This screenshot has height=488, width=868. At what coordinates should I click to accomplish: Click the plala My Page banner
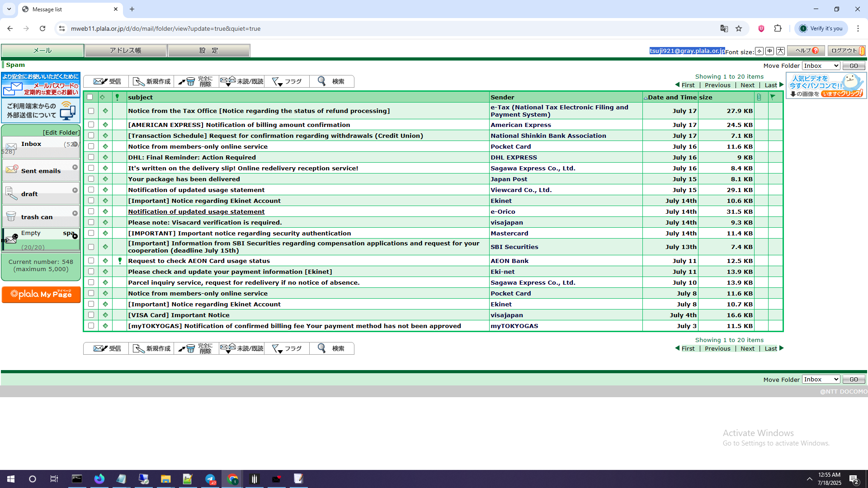(41, 294)
